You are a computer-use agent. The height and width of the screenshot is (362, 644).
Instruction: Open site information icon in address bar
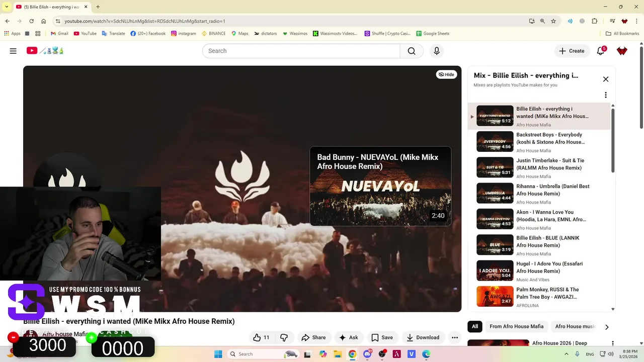58,21
